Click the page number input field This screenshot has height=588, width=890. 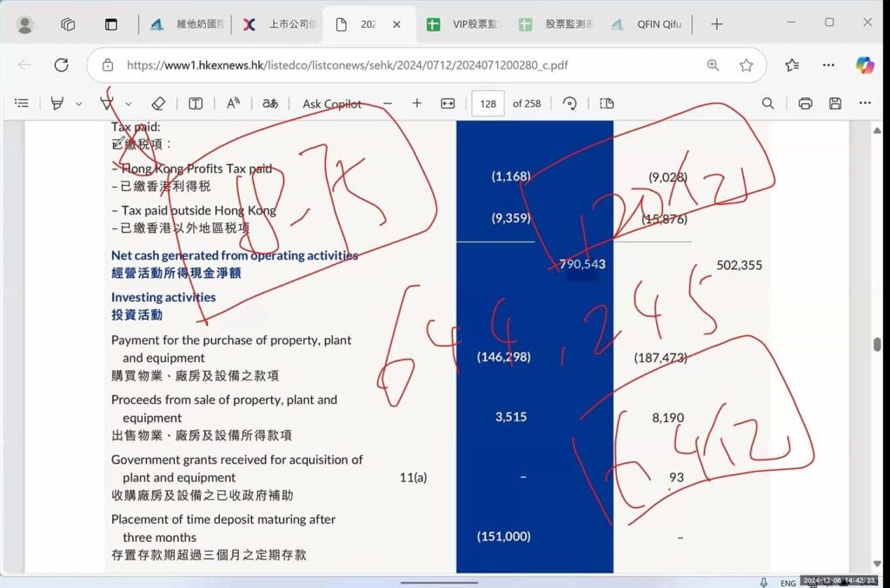[x=488, y=103]
